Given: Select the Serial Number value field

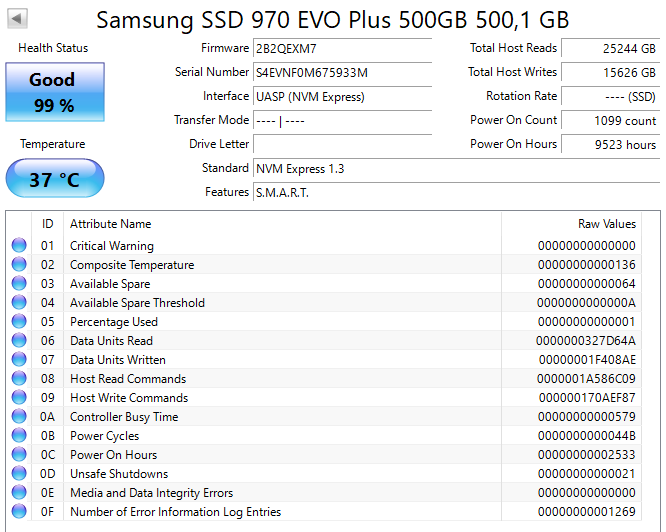Looking at the screenshot, I should click(x=342, y=72).
